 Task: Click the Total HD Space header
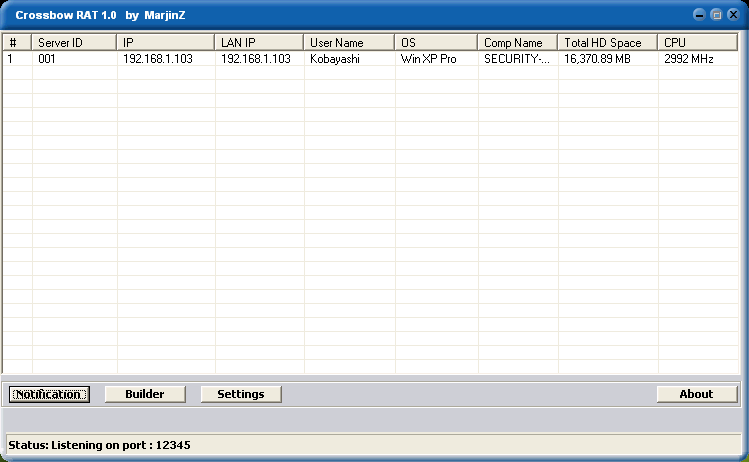click(x=607, y=43)
